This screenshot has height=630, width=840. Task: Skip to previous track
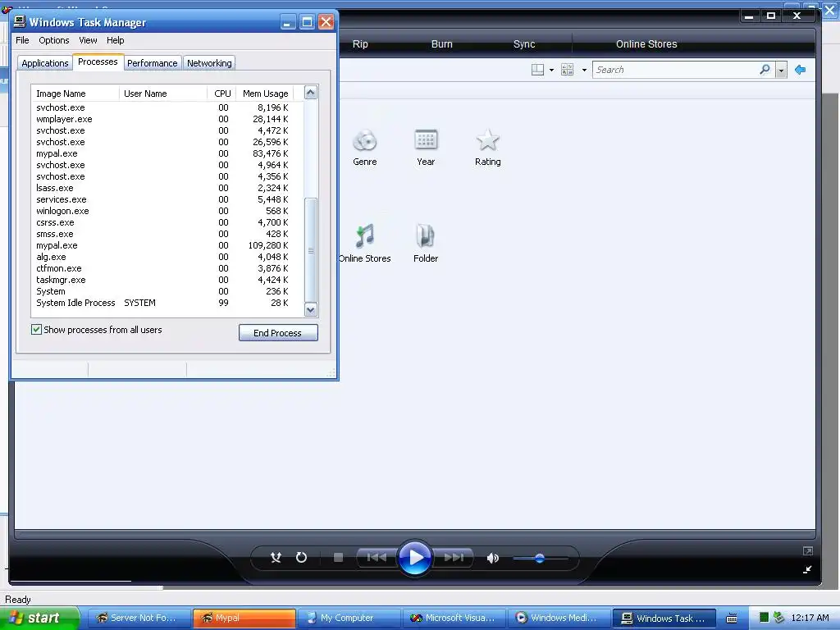377,558
